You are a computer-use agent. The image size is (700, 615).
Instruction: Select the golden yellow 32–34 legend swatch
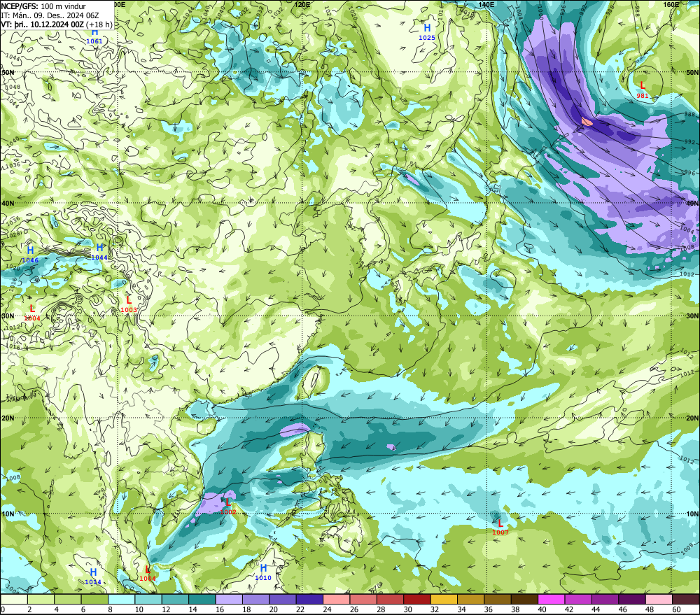pyautogui.click(x=444, y=600)
